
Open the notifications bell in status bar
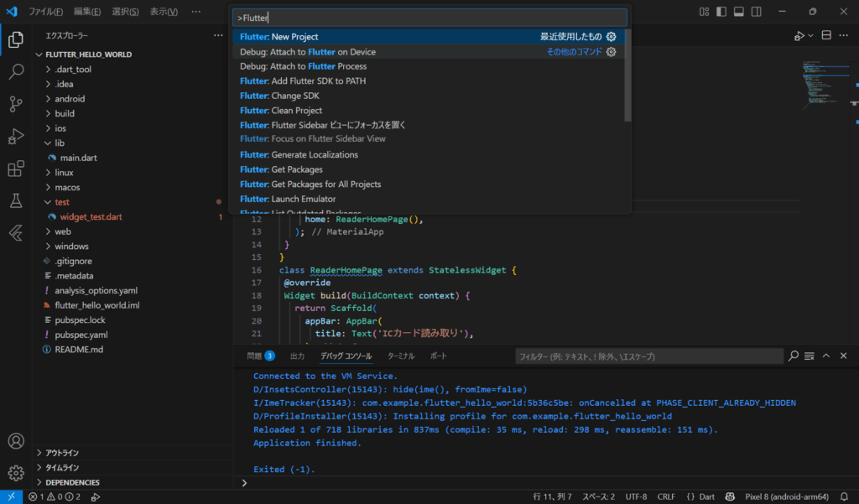click(x=844, y=497)
